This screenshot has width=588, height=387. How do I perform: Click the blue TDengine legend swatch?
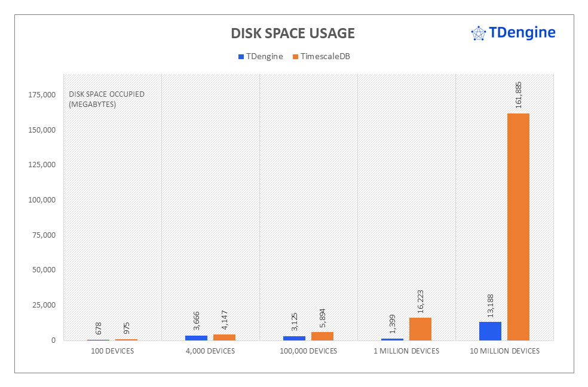click(241, 57)
